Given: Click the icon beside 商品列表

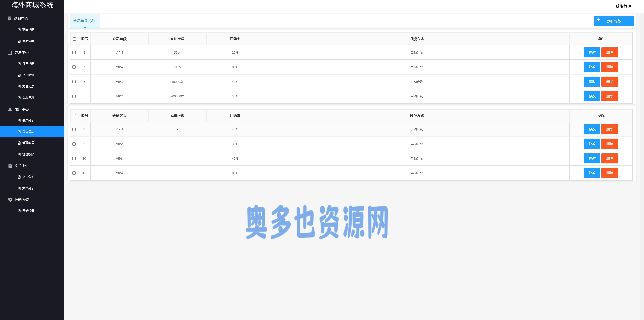Looking at the screenshot, I should pos(19,30).
